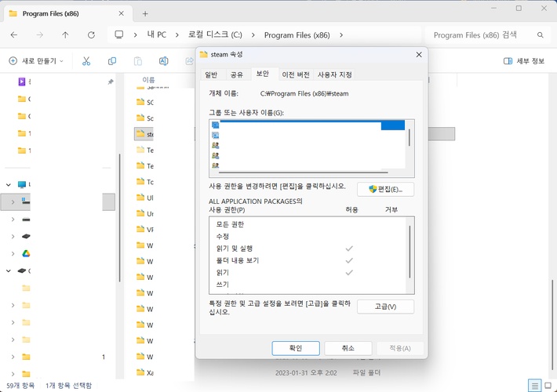The height and width of the screenshot is (392, 557).
Task: Click the permissions list scrollbar
Action: (x=410, y=247)
